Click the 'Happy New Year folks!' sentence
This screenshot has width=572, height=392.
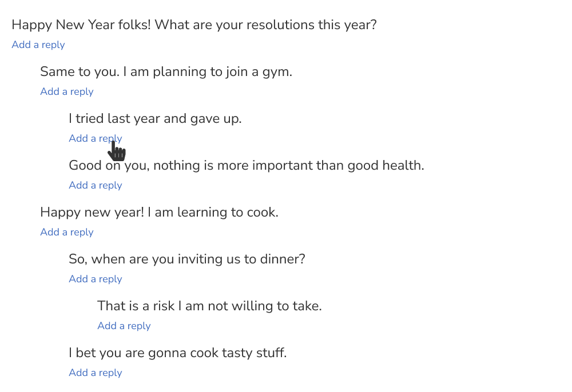tap(81, 25)
